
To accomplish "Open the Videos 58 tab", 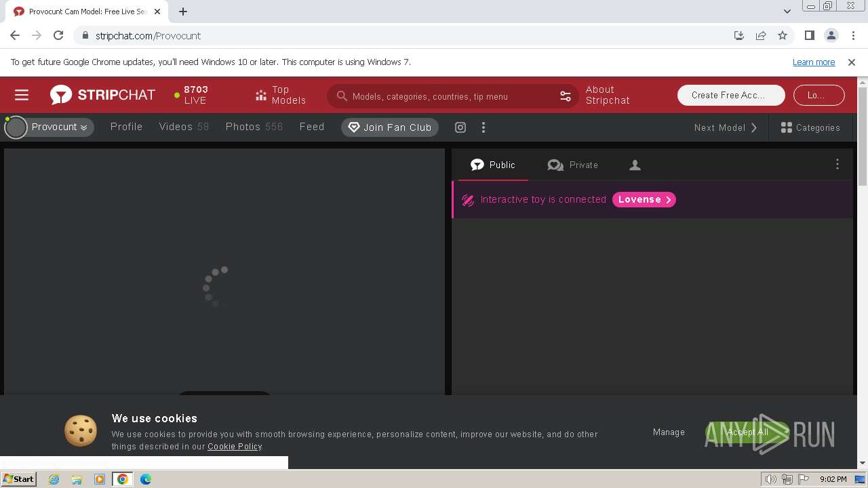I will (x=184, y=127).
